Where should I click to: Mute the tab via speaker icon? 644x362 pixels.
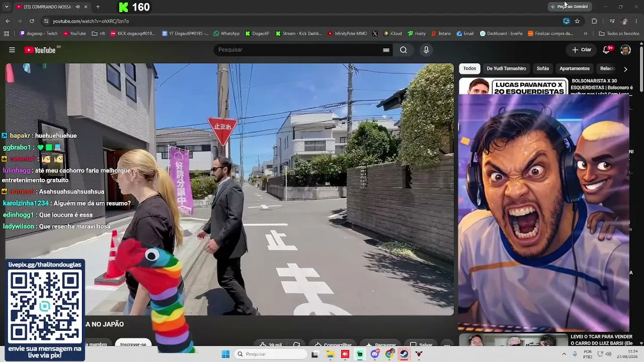tap(77, 7)
